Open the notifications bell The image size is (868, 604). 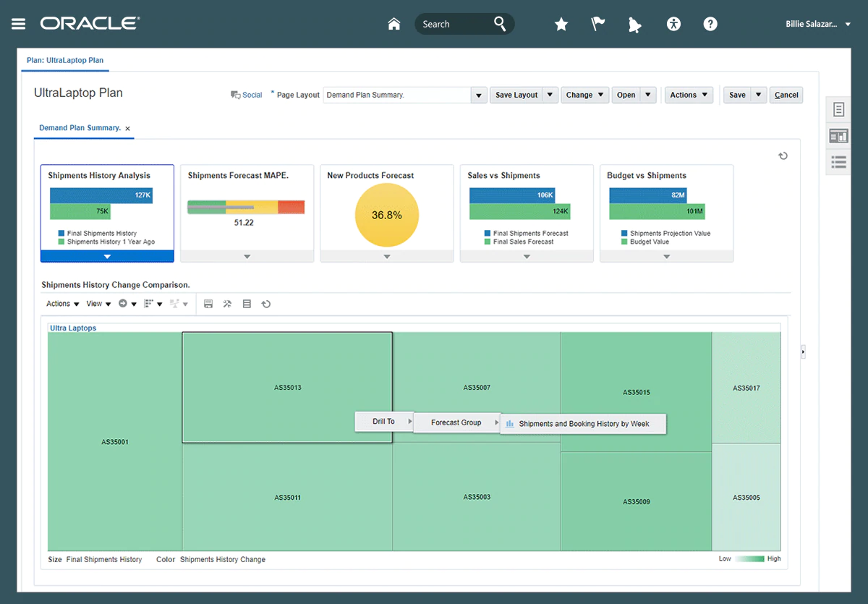tap(635, 25)
